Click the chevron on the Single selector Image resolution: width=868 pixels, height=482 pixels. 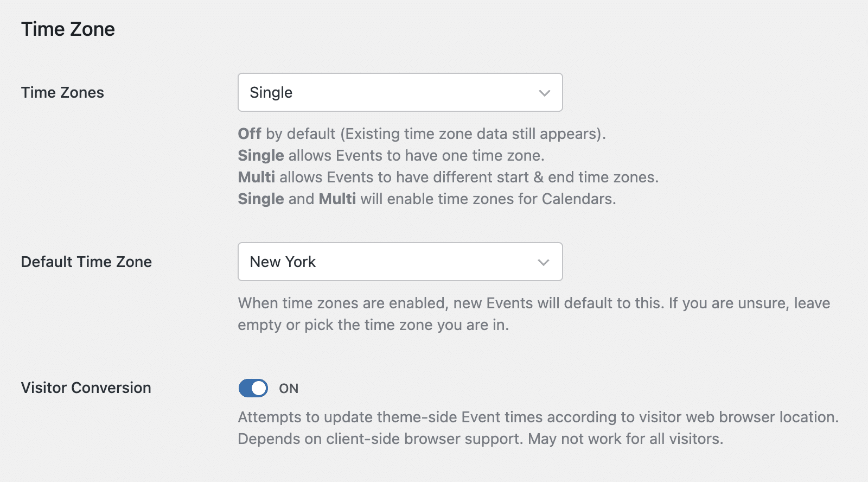tap(544, 92)
